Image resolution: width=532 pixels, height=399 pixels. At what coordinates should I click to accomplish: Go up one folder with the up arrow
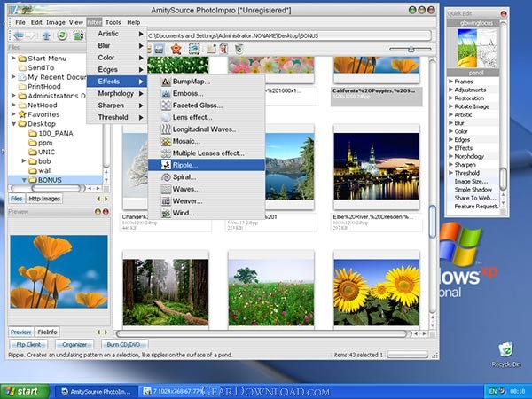(46, 35)
